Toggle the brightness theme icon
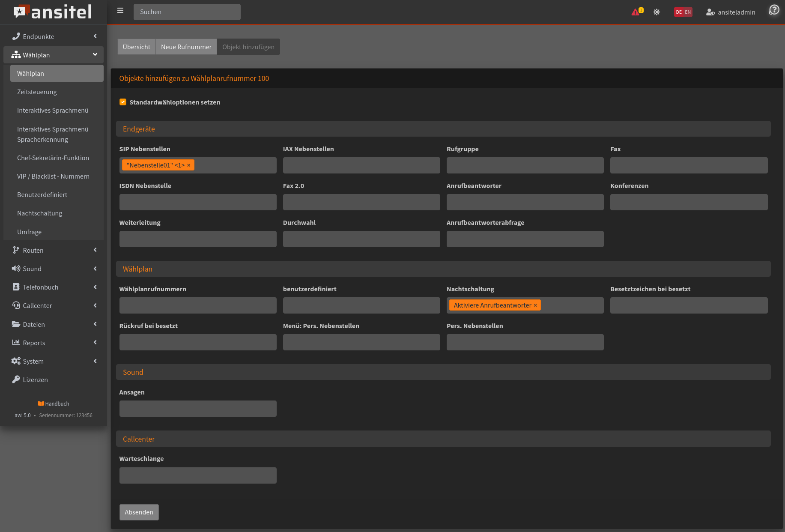 (657, 12)
